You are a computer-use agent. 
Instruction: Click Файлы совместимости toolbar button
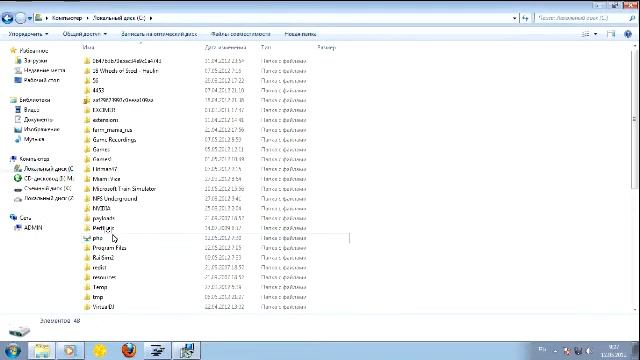(x=240, y=34)
